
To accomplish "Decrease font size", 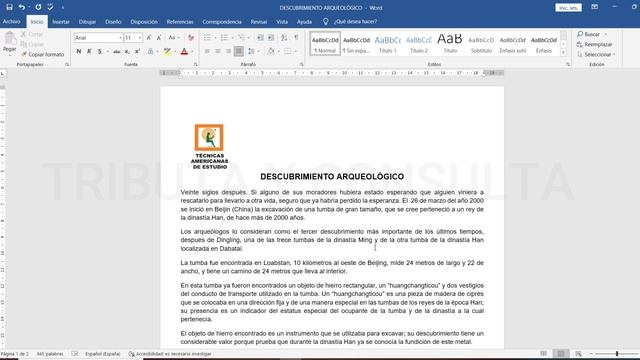I will pyautogui.click(x=159, y=38).
